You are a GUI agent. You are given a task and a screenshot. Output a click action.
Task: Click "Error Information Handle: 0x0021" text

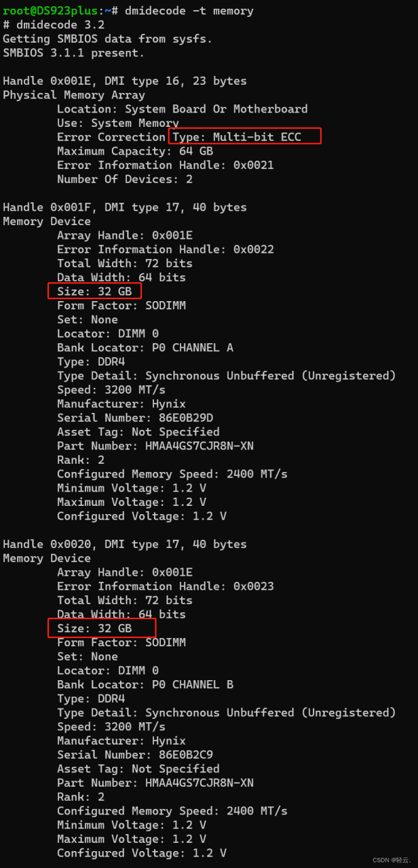(165, 165)
